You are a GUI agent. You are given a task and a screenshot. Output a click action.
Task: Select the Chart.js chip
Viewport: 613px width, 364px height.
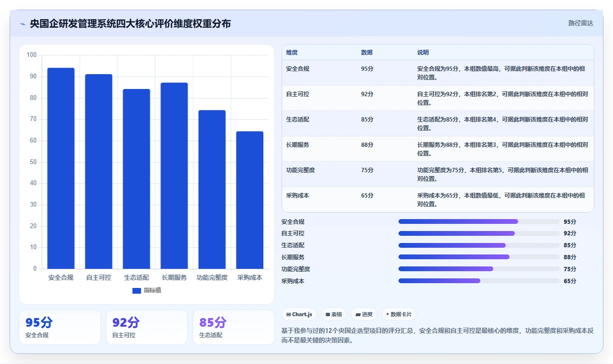(x=299, y=314)
